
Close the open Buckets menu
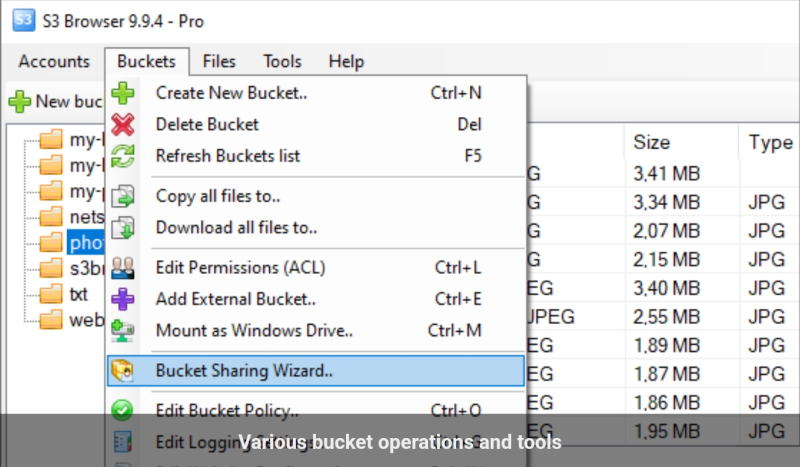(x=146, y=61)
